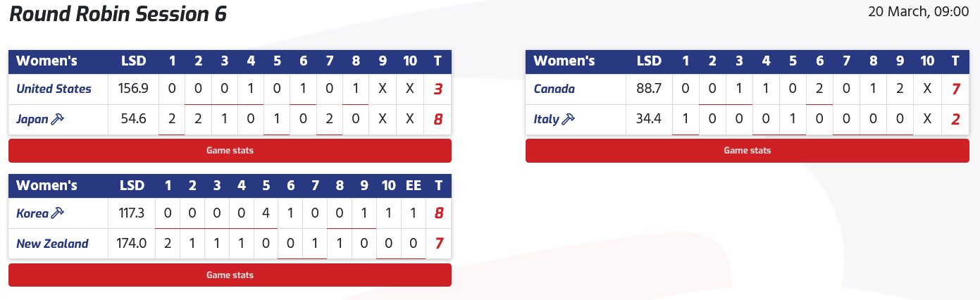
Task: Click New Zealand's LSD value 174.0
Action: point(132,244)
